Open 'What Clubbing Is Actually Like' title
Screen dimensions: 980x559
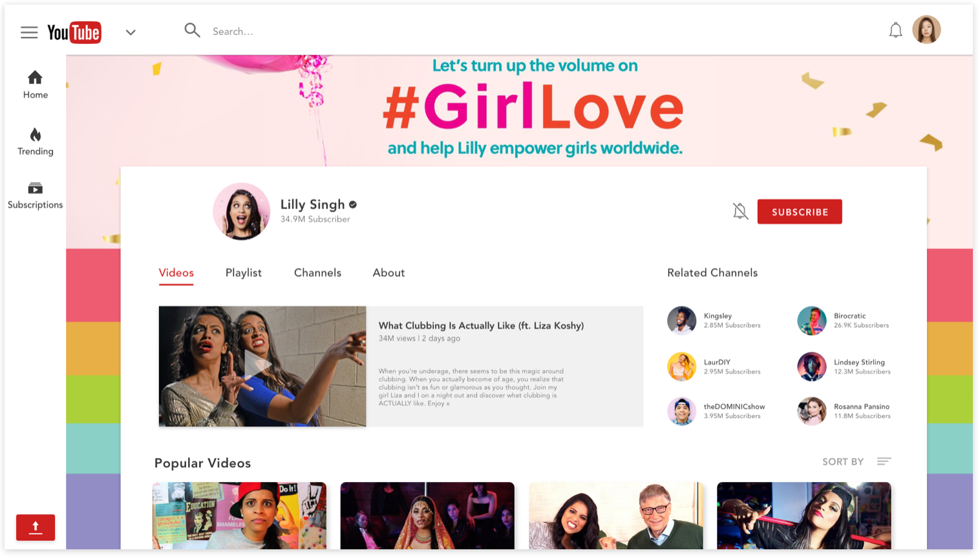pos(481,325)
